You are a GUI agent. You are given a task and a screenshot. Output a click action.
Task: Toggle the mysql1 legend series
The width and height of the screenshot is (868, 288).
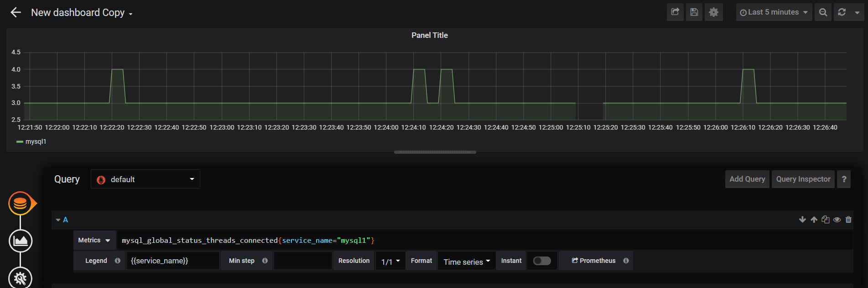(36, 141)
